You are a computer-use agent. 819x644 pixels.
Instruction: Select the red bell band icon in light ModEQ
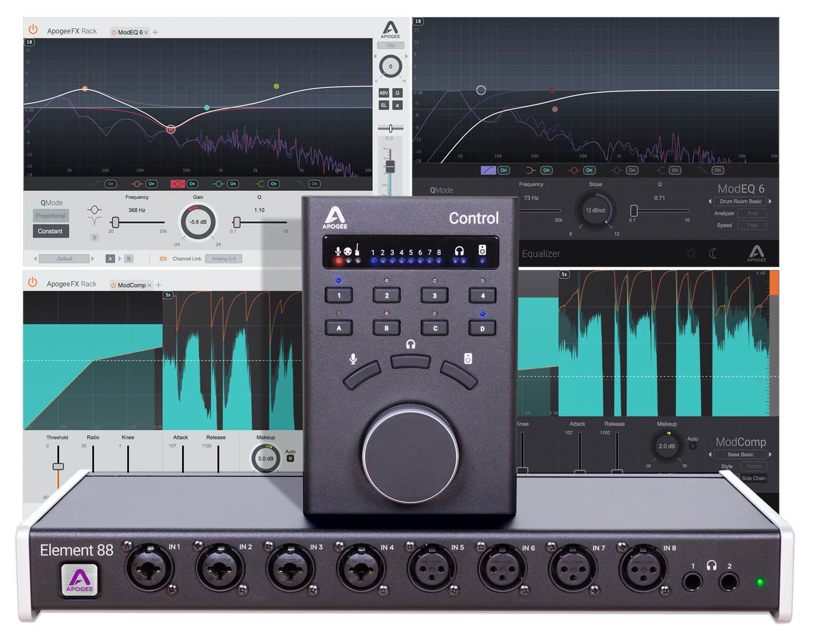pyautogui.click(x=177, y=184)
